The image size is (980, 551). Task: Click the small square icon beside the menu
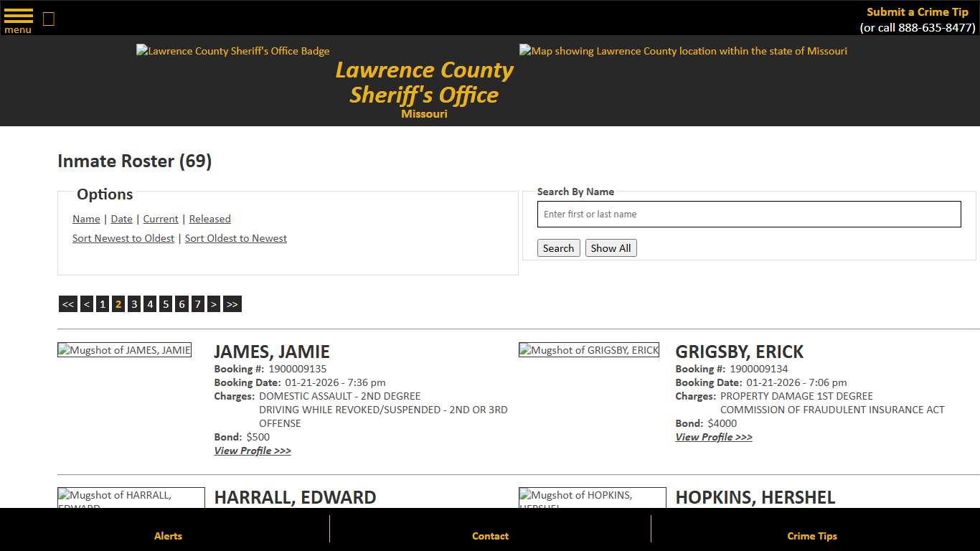[48, 18]
